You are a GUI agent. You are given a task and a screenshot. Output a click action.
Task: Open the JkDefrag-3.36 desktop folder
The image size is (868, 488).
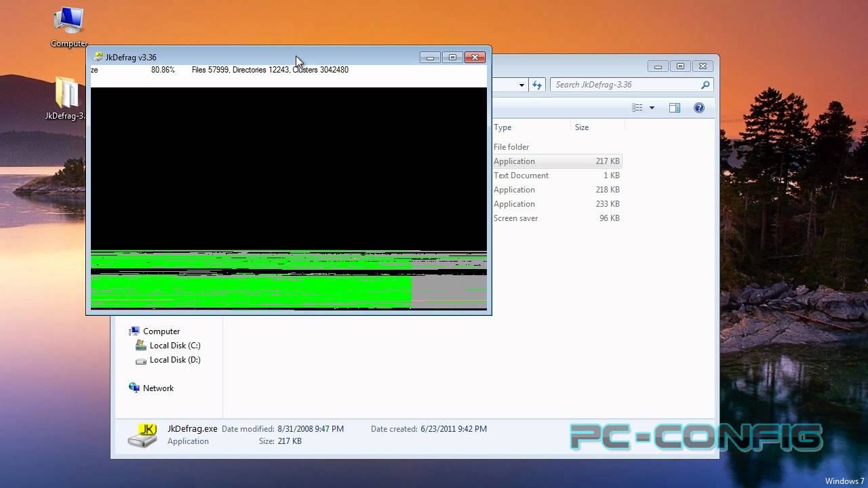coord(66,98)
